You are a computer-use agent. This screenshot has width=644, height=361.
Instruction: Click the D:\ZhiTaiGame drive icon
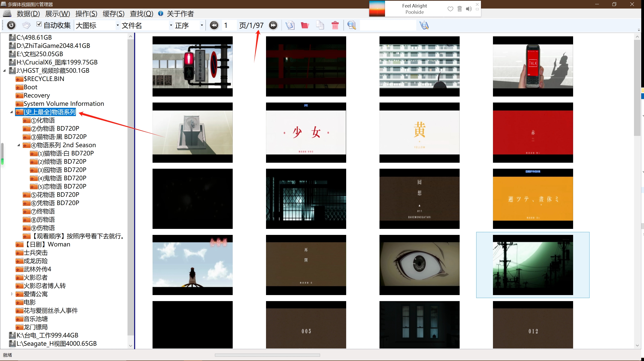[12, 46]
